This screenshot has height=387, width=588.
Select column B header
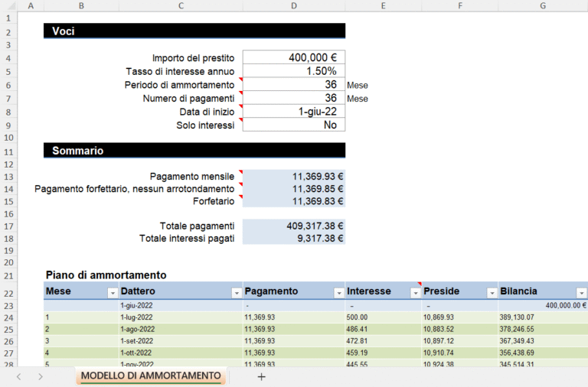coord(81,5)
